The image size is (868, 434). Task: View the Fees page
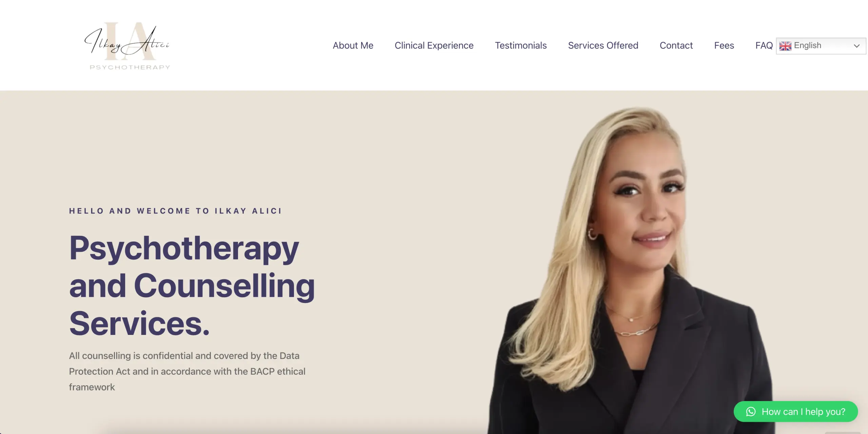point(724,45)
